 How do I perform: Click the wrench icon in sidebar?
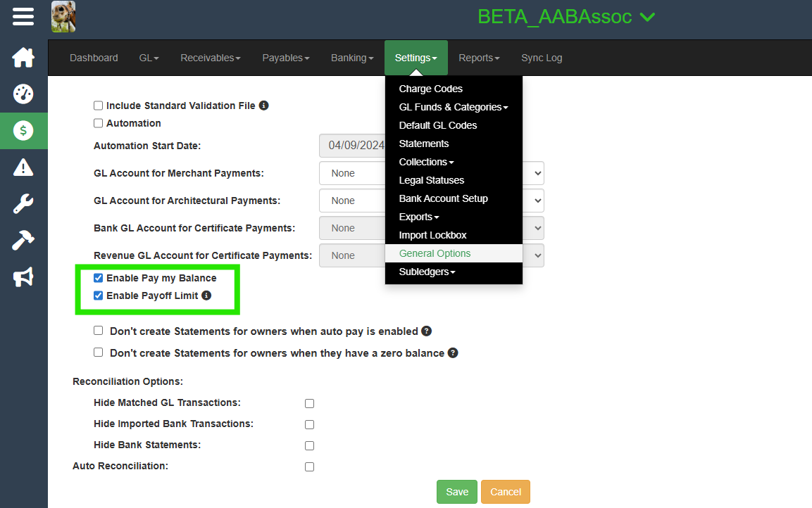(23, 205)
